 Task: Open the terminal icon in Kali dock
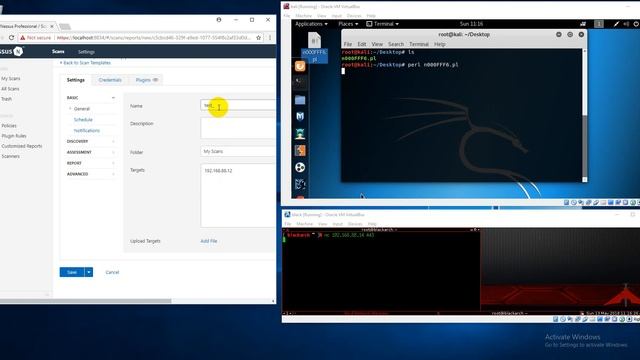coord(300,82)
